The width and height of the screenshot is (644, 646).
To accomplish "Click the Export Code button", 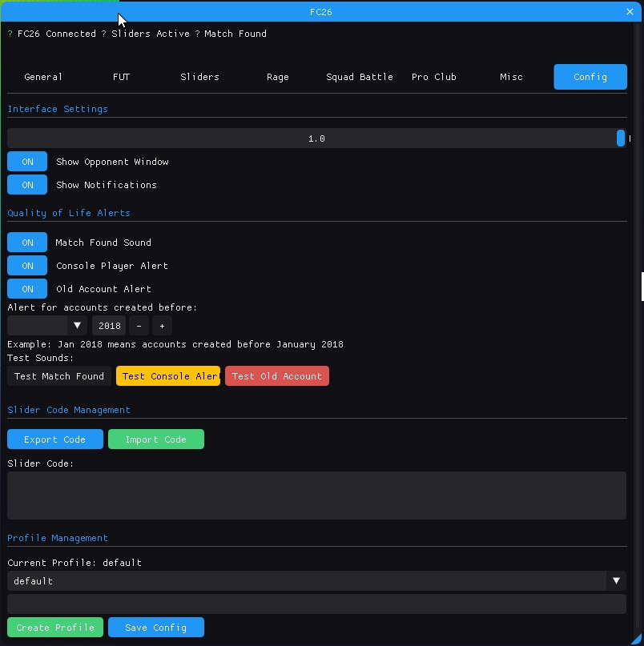I will point(55,439).
